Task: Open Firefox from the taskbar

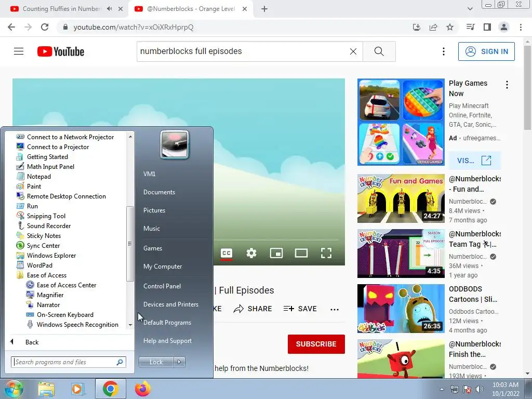Action: pyautogui.click(x=142, y=389)
